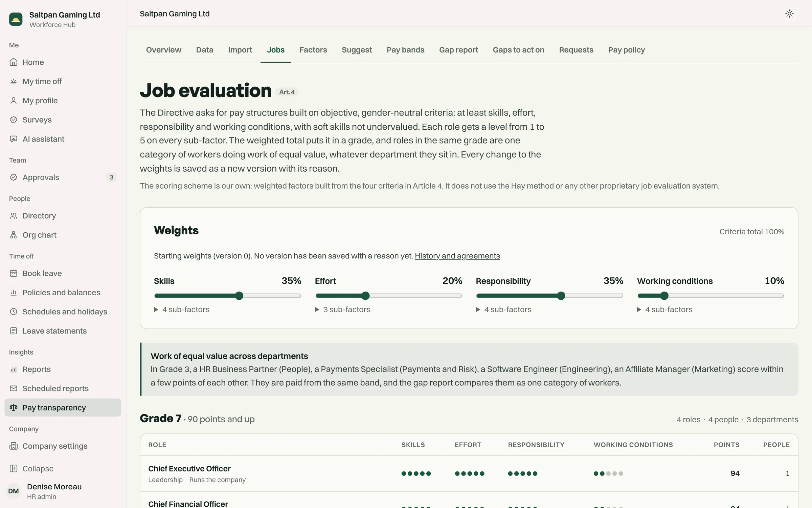This screenshot has width=812, height=508.
Task: Switch to the Data tab
Action: tap(205, 50)
